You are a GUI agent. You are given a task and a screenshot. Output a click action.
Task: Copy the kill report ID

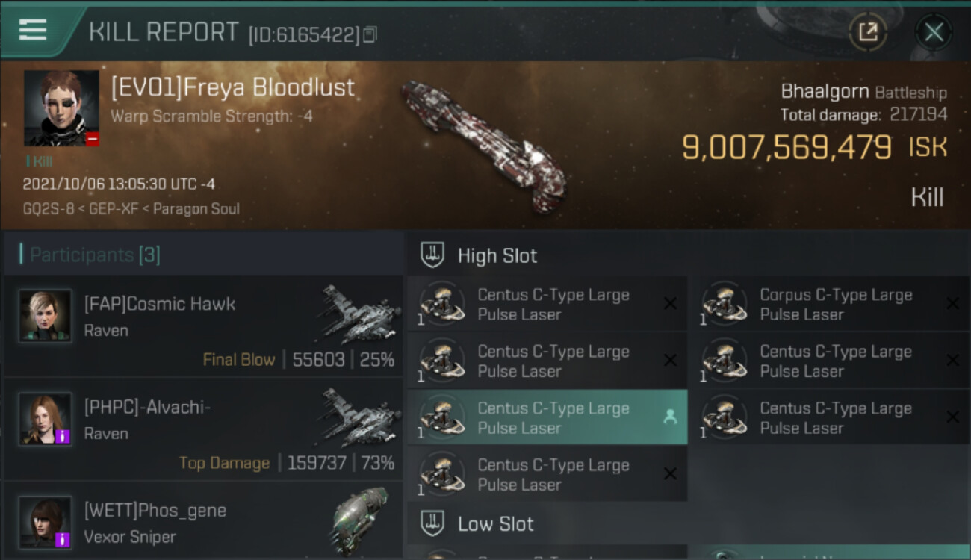(x=370, y=34)
